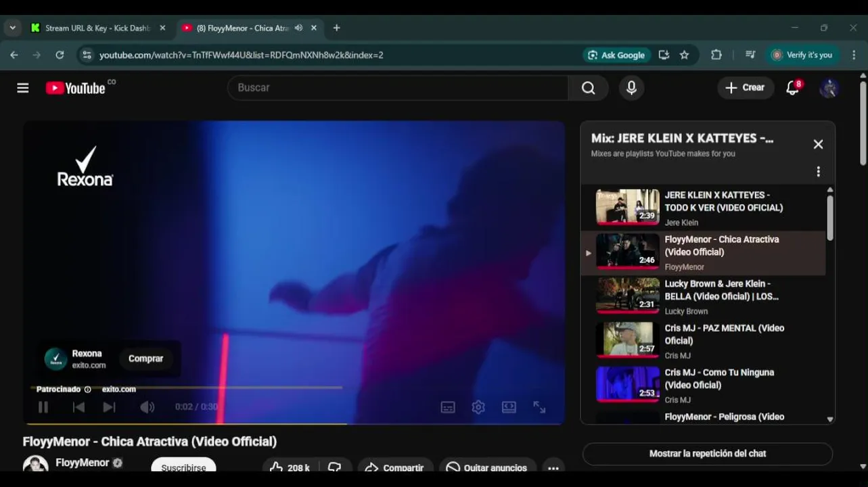Reload the current page
The image size is (868, 487).
pyautogui.click(x=60, y=55)
